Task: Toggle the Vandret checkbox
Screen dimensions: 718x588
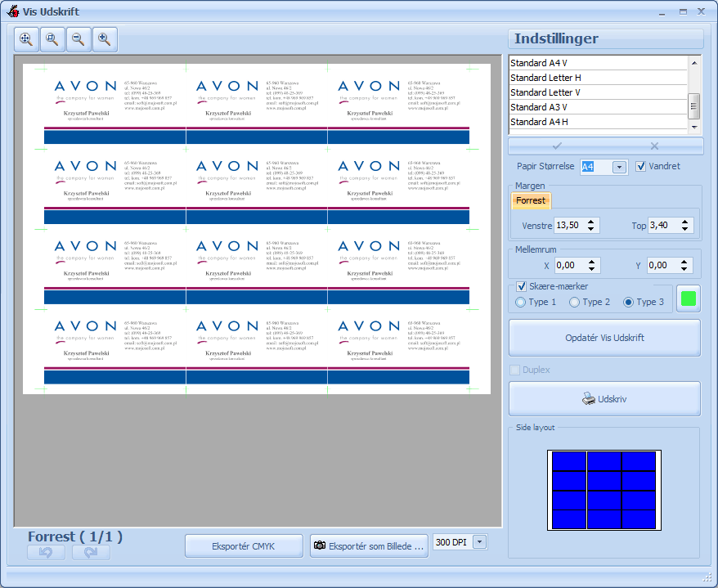Action: [640, 166]
